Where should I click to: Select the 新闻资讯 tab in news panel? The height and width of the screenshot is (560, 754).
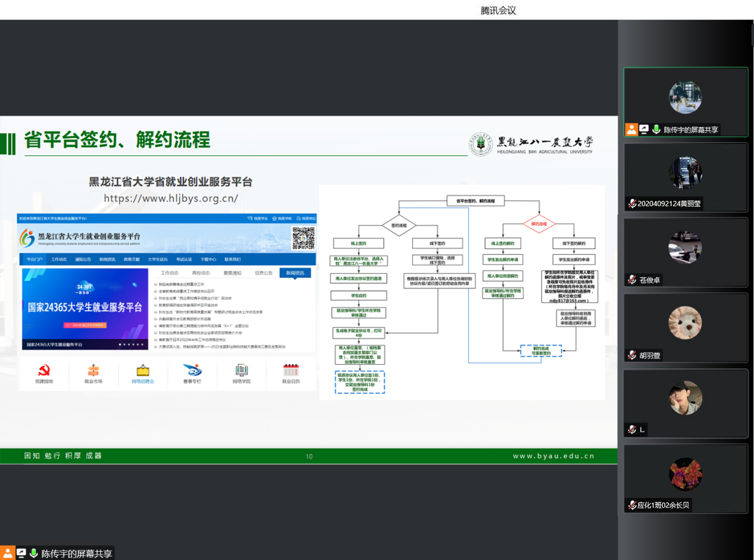(295, 273)
